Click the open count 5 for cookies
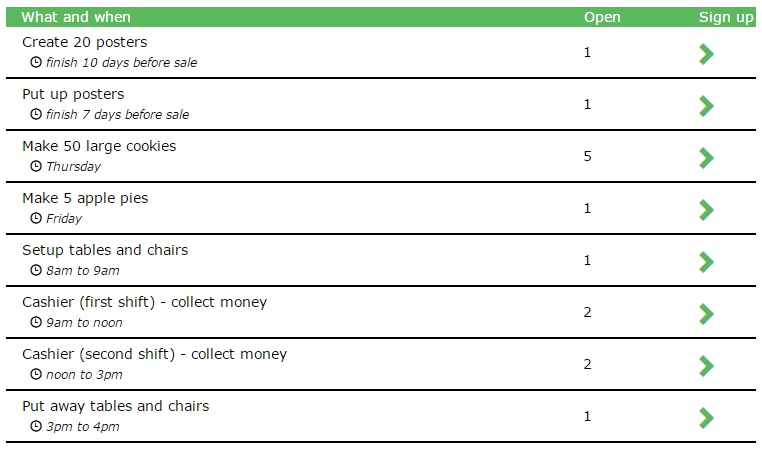The width and height of the screenshot is (762, 449). coord(588,156)
